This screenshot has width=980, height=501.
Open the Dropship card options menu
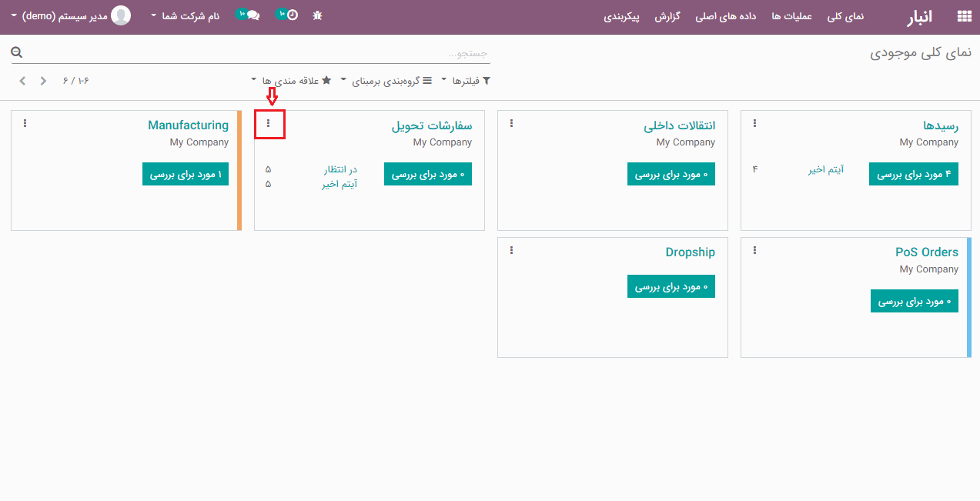coord(511,250)
